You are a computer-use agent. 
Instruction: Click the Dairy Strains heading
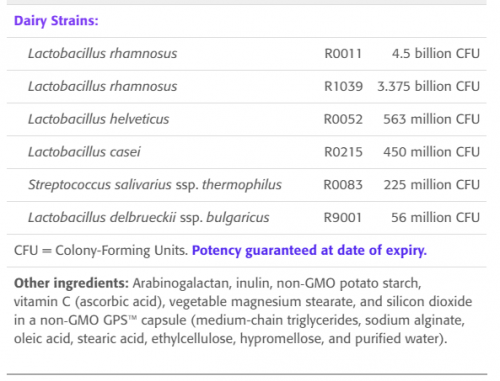(x=56, y=21)
